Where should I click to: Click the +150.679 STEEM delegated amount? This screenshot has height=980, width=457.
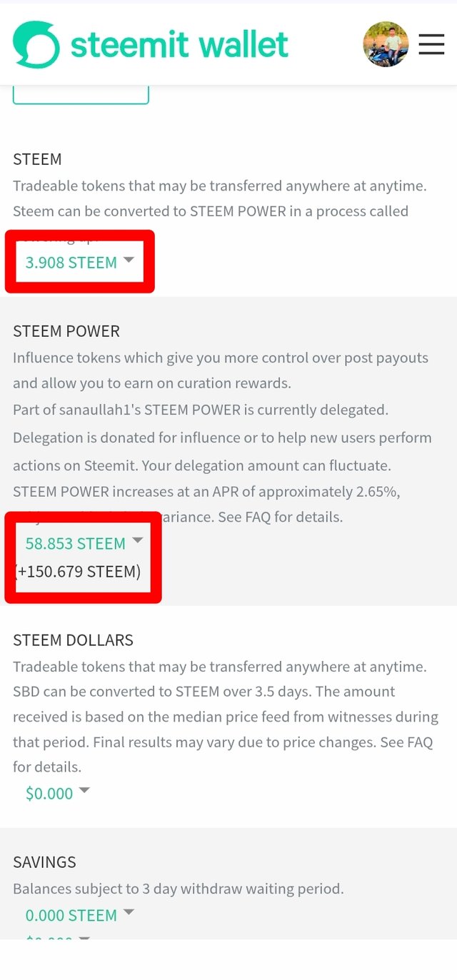78,572
